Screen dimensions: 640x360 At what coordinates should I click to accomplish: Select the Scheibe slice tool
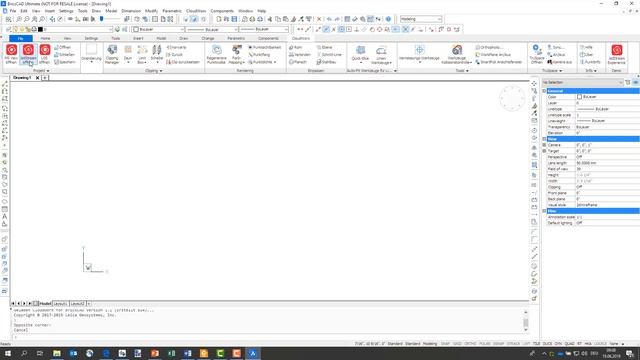(x=157, y=54)
